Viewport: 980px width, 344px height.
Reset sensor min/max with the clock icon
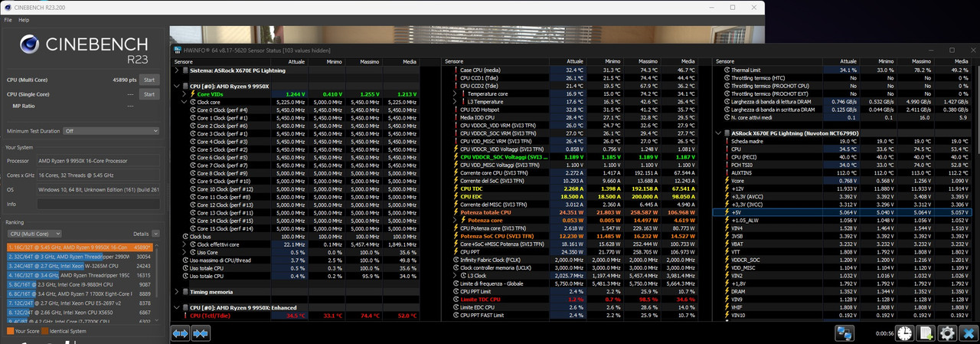point(905,333)
